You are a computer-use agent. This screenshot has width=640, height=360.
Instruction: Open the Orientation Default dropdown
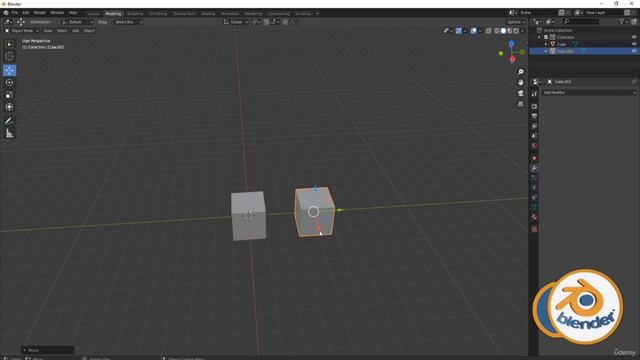[78, 22]
